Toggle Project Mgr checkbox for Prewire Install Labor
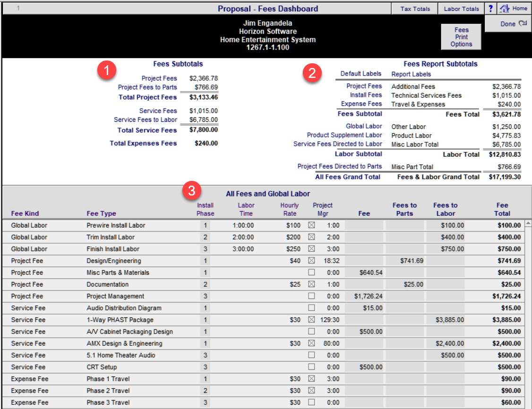Image resolution: width=532 pixels, height=409 pixels. (x=311, y=225)
